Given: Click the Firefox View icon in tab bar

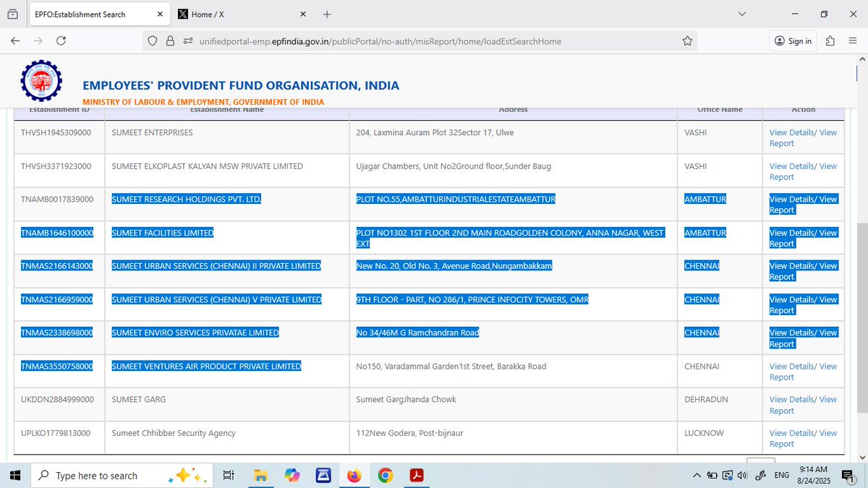Looking at the screenshot, I should point(13,14).
